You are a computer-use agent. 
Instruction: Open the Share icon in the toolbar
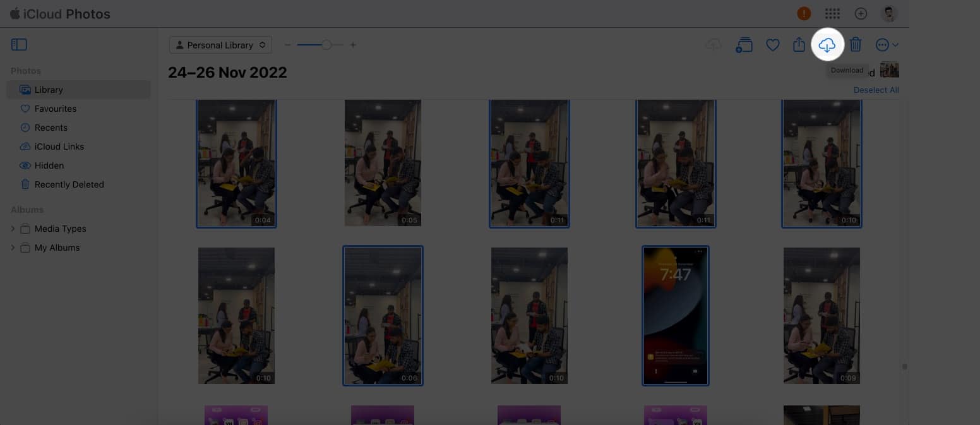pos(799,44)
